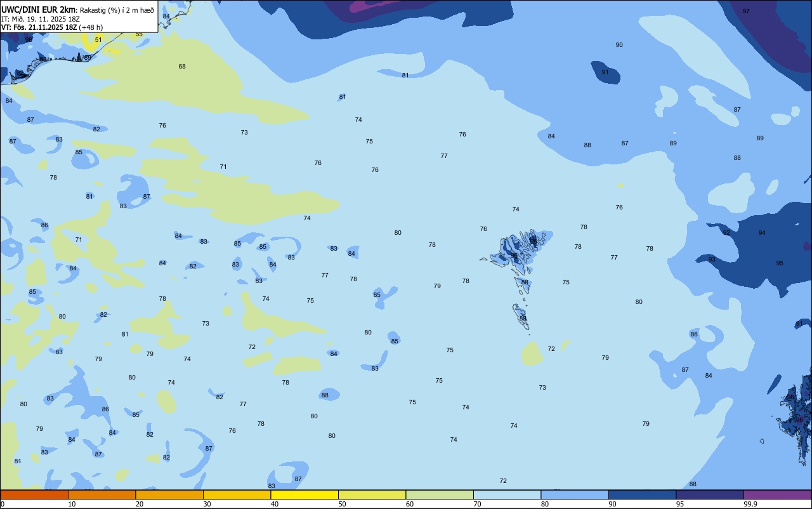The image size is (812, 509).
Task: Pick the dark blue 90–95 legend swatch
Action: click(x=643, y=494)
